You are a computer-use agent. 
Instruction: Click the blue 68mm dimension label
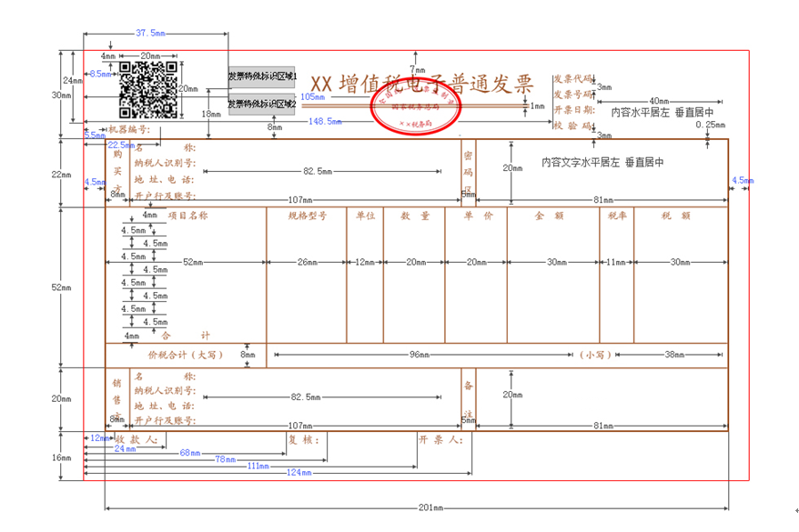click(190, 453)
